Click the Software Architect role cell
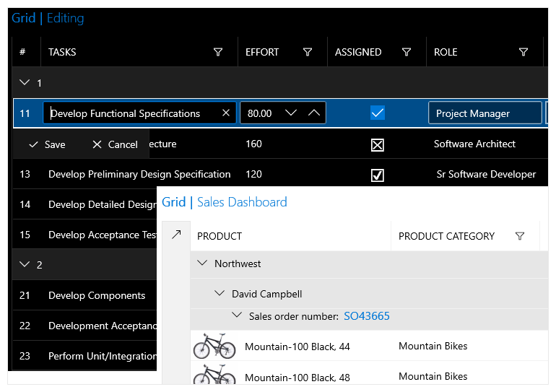The height and width of the screenshot is (392, 556). click(474, 144)
